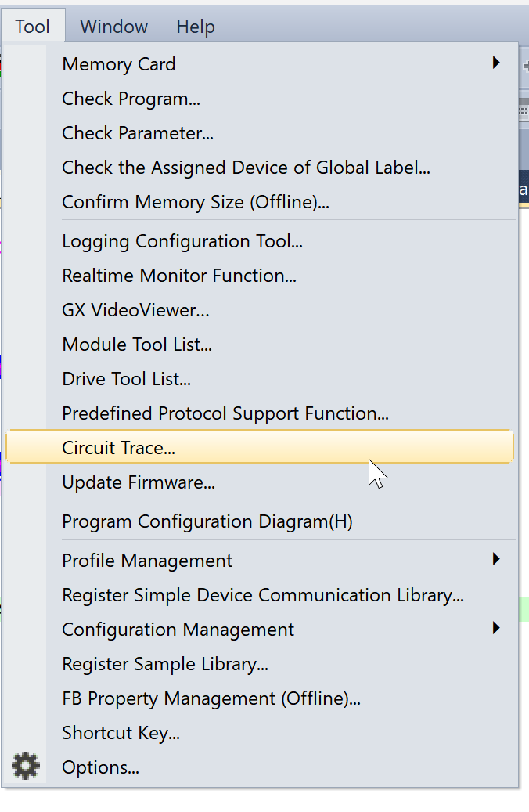This screenshot has height=812, width=529.
Task: Select Circuit Trace from the menu
Action: [x=260, y=447]
